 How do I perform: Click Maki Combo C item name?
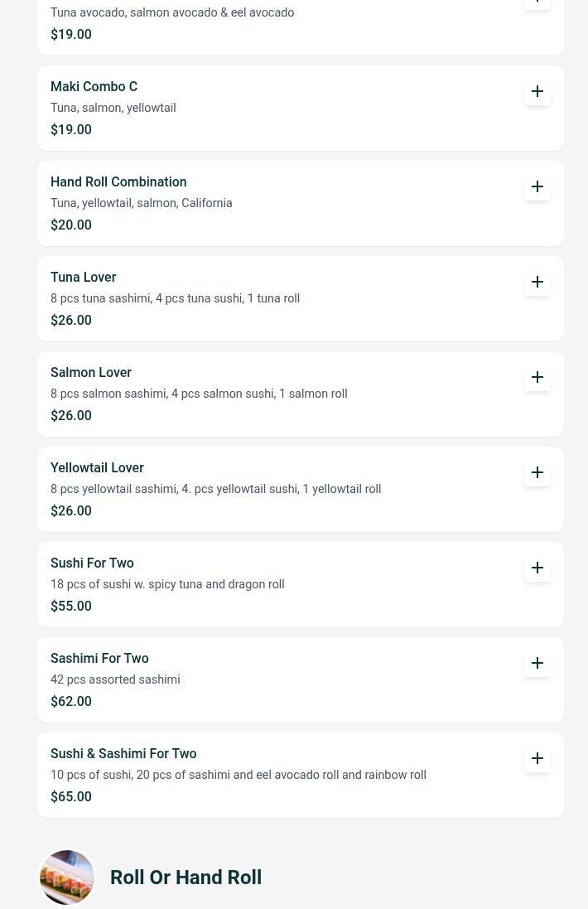(x=94, y=86)
